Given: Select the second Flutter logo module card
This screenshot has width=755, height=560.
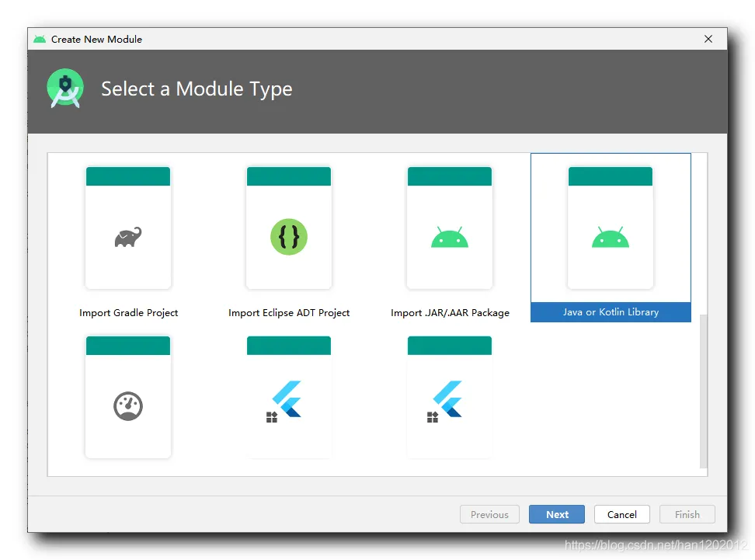Looking at the screenshot, I should pyautogui.click(x=450, y=397).
